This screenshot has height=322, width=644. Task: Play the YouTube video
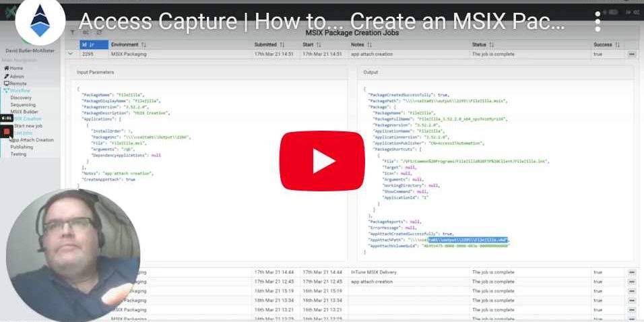pyautogui.click(x=321, y=160)
